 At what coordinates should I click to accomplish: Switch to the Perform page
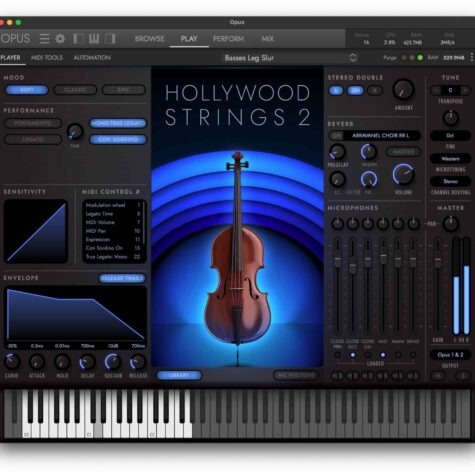click(228, 39)
